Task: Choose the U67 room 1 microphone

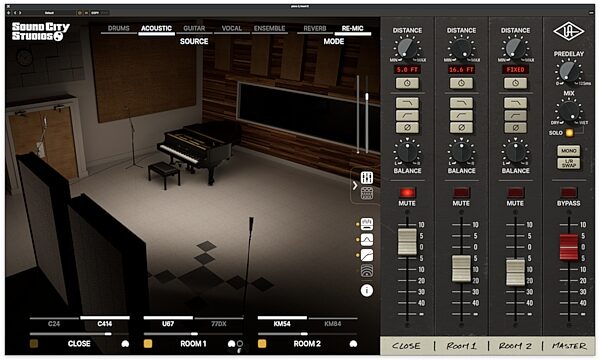Action: 168,323
